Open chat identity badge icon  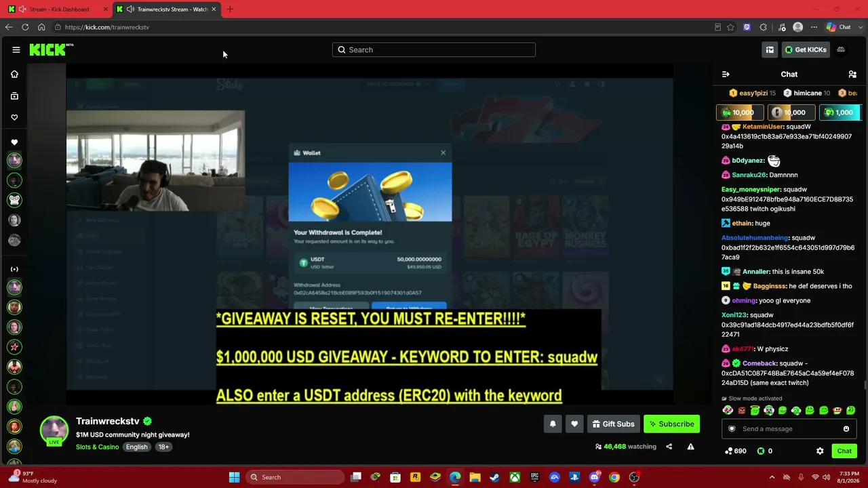pyautogui.click(x=732, y=428)
